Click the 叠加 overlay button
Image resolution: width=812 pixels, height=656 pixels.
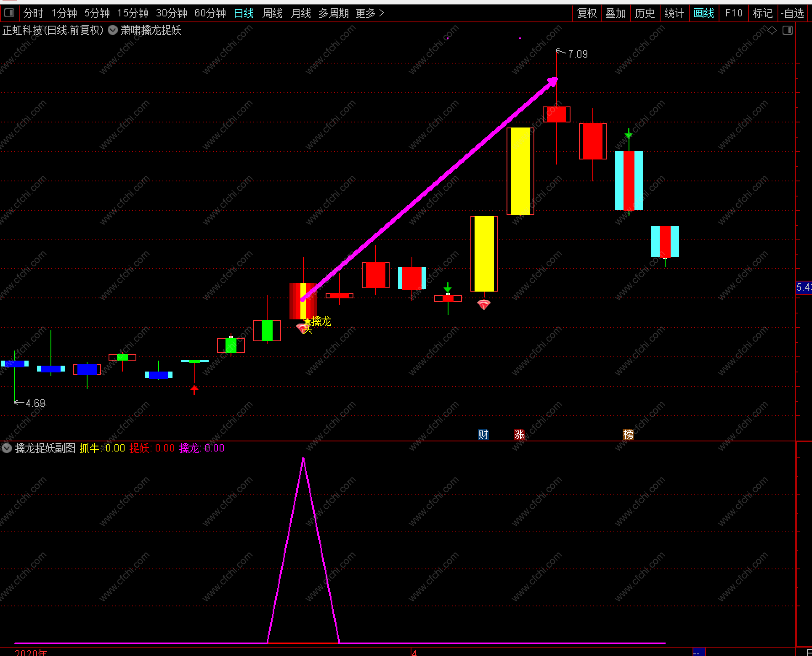pos(616,13)
